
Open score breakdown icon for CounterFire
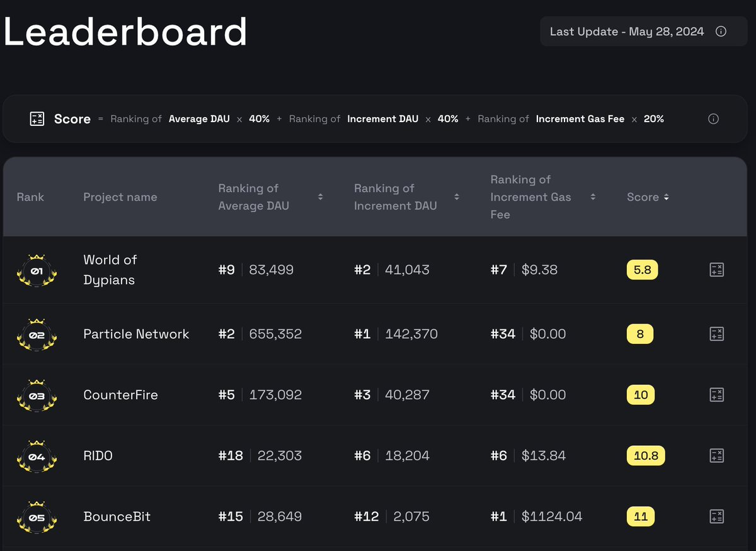pyautogui.click(x=716, y=395)
